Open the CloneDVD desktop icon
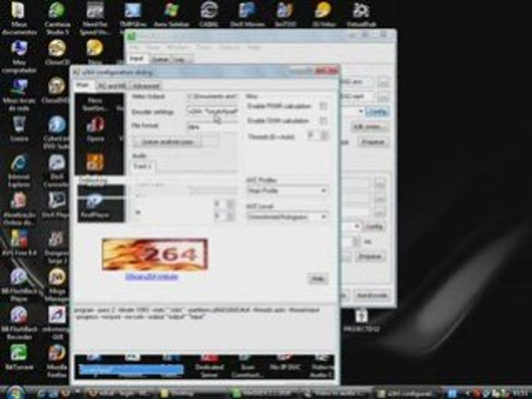 tap(57, 90)
